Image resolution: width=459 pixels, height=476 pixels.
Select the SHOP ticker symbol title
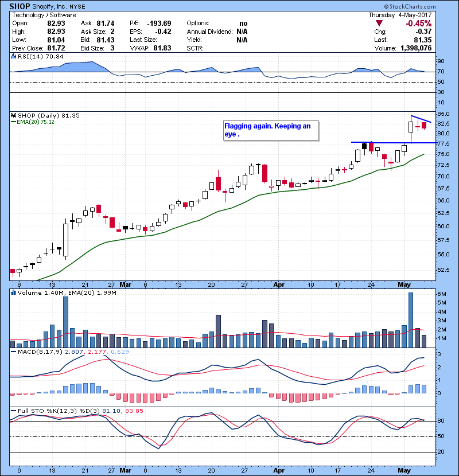(x=20, y=6)
